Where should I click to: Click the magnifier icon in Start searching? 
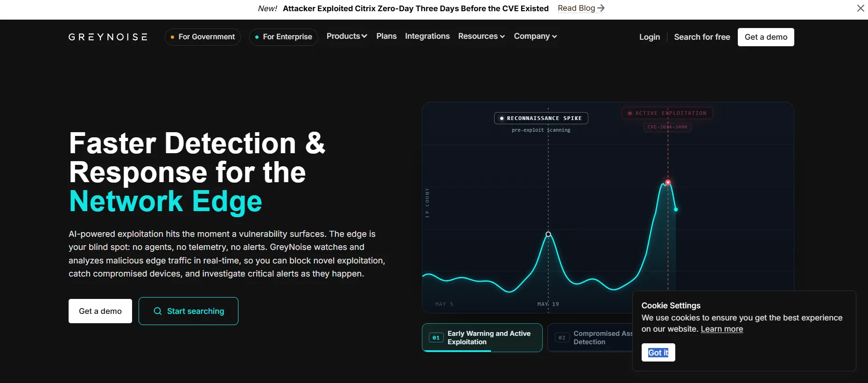pyautogui.click(x=158, y=311)
